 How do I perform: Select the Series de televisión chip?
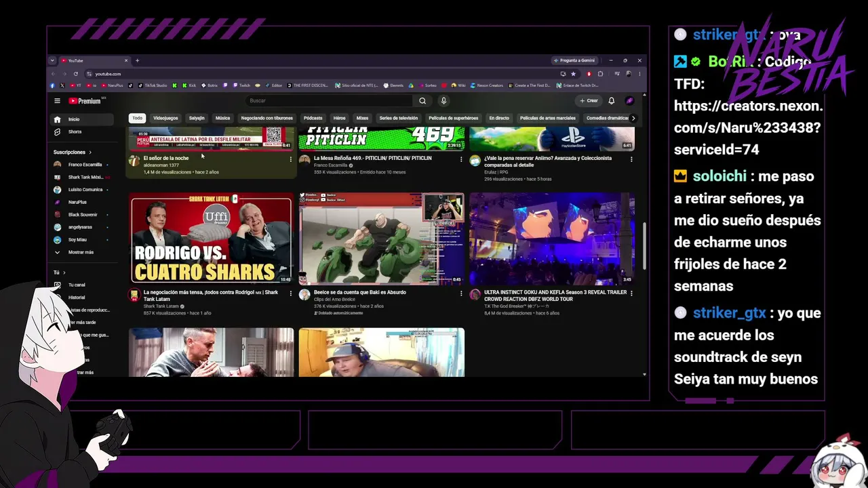[x=399, y=118]
